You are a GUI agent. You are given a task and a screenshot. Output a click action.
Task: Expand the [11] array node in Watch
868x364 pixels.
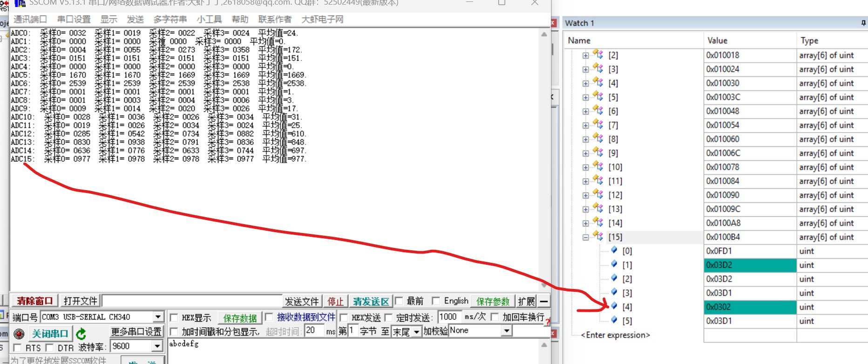585,181
